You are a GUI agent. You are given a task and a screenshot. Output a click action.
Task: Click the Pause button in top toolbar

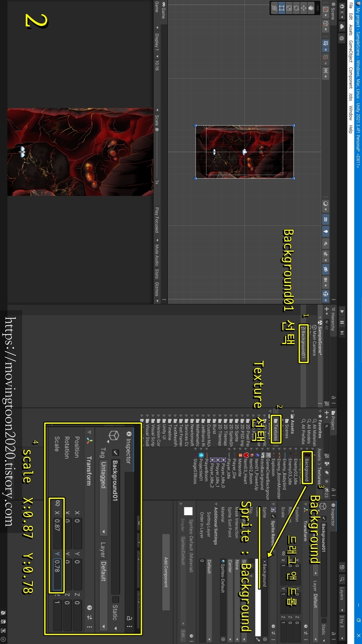click(342, 322)
